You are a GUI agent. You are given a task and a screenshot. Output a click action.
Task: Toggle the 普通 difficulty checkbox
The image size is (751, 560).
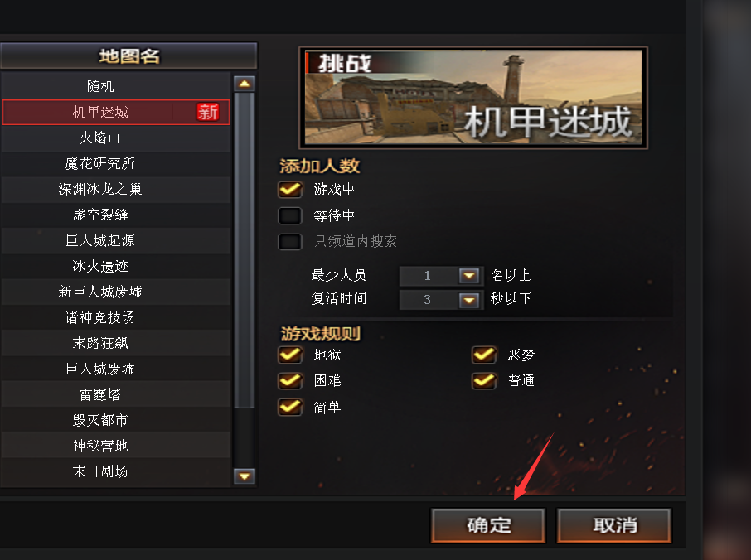(484, 380)
